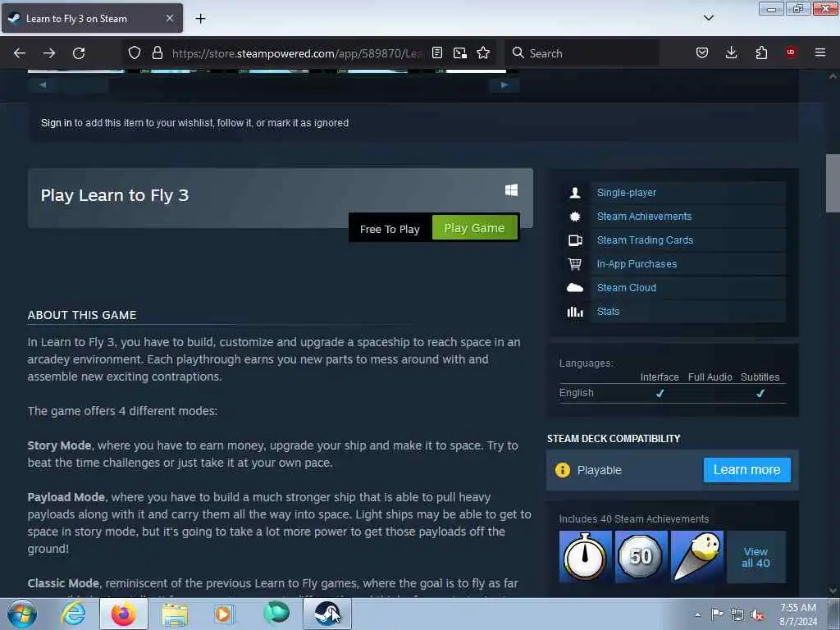Screen dimensions: 840x630
Task: Bookmark this page with the star icon
Action: coord(483,52)
